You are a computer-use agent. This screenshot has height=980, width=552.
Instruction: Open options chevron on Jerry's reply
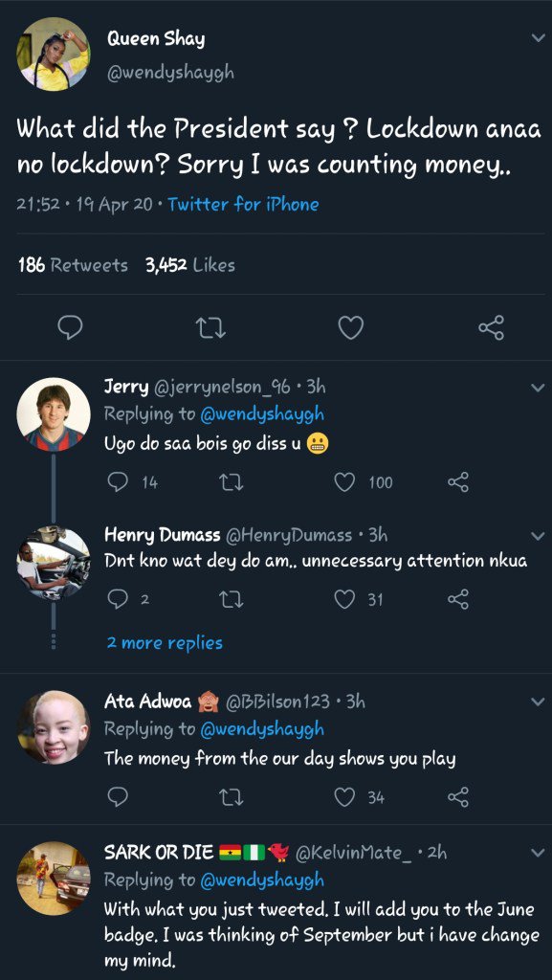click(538, 388)
